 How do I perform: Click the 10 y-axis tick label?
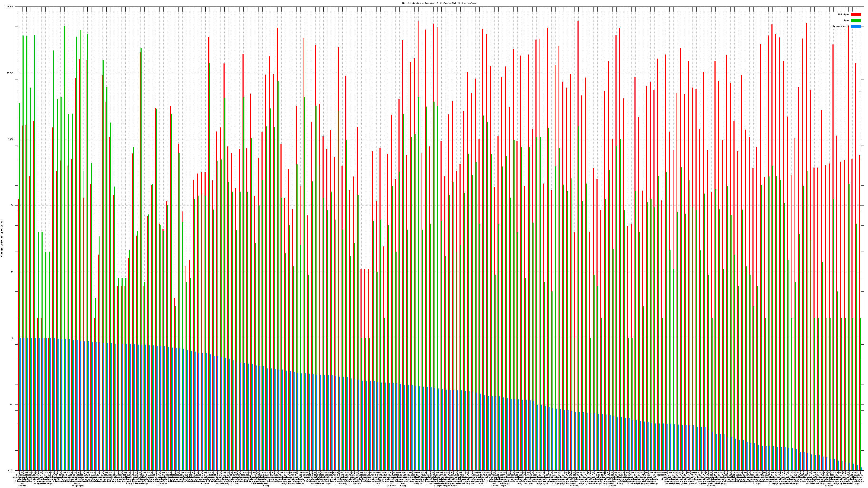(12, 272)
